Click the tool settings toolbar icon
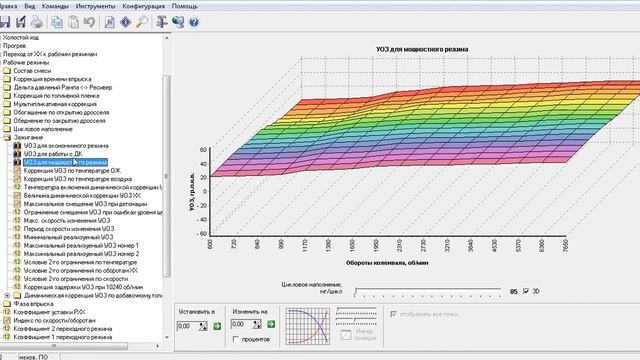640x360 pixels. click(162, 22)
